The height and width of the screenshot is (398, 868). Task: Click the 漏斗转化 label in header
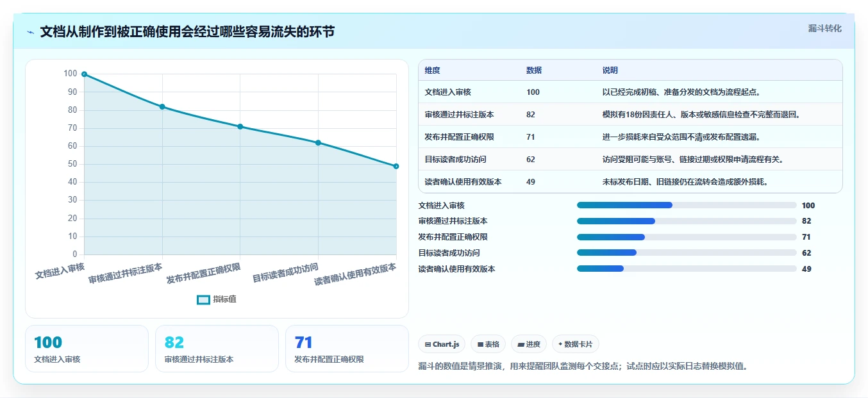[x=824, y=28]
